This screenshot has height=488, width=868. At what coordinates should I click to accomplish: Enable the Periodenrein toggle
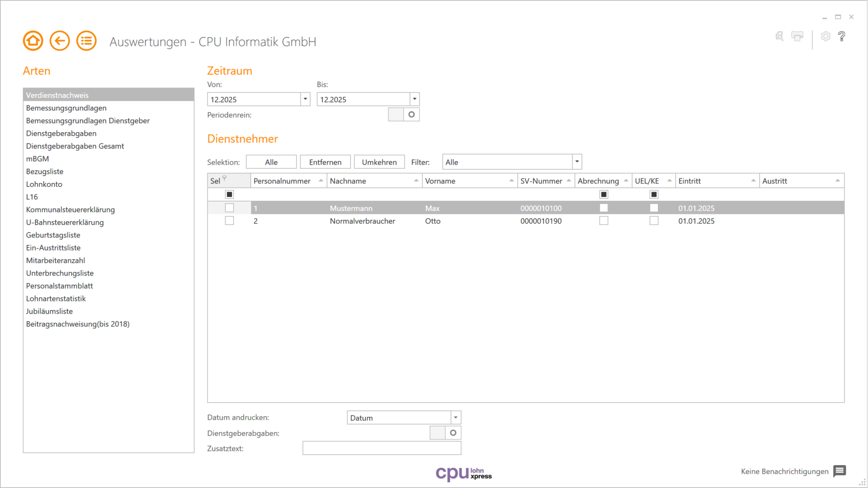403,114
